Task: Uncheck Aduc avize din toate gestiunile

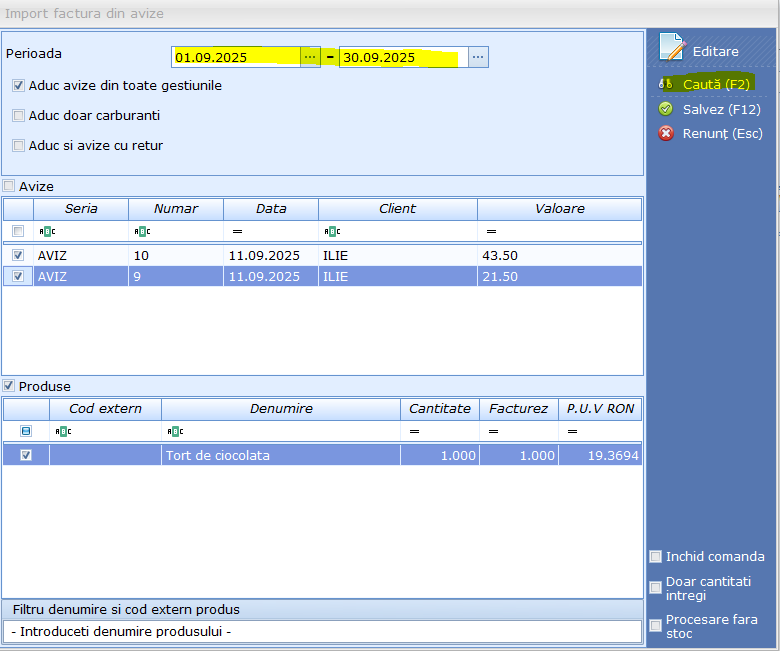Action: [19, 86]
